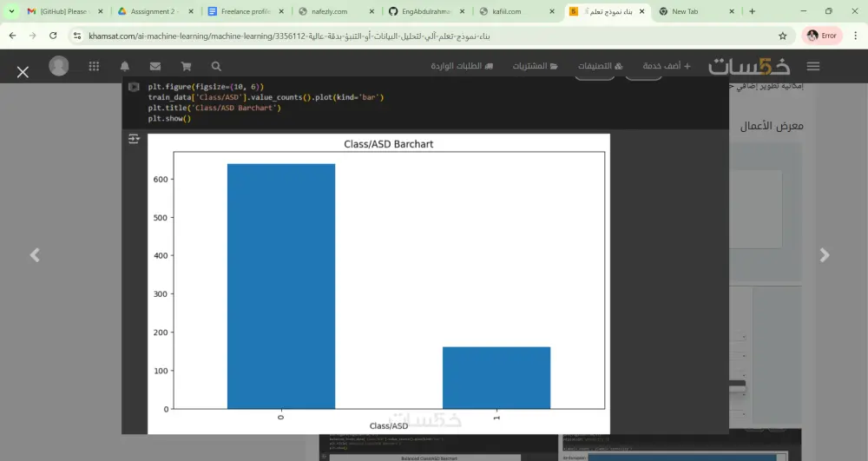This screenshot has width=868, height=461.
Task: Close the Assignment 2 tab
Action: pyautogui.click(x=191, y=11)
